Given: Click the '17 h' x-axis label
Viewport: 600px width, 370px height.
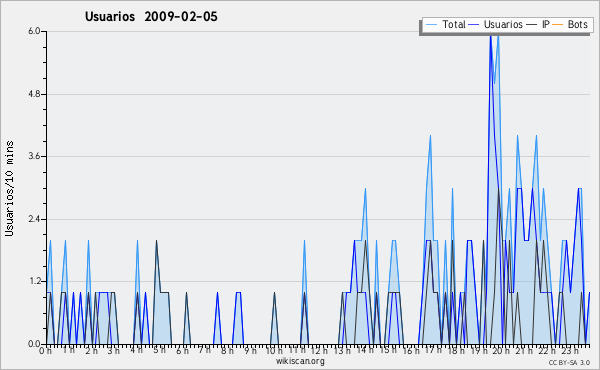Looking at the screenshot, I should coord(433,350).
